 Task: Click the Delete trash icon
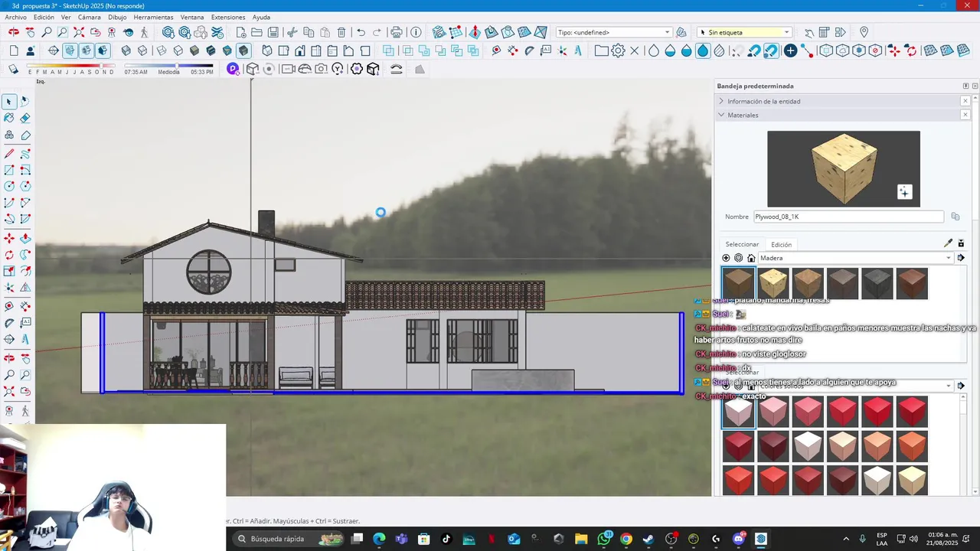coord(341,32)
